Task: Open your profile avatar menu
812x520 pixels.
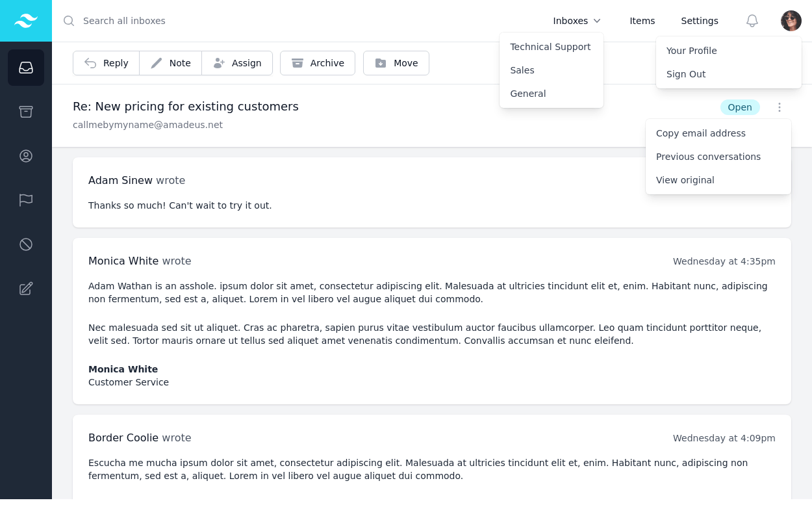Action: [791, 21]
